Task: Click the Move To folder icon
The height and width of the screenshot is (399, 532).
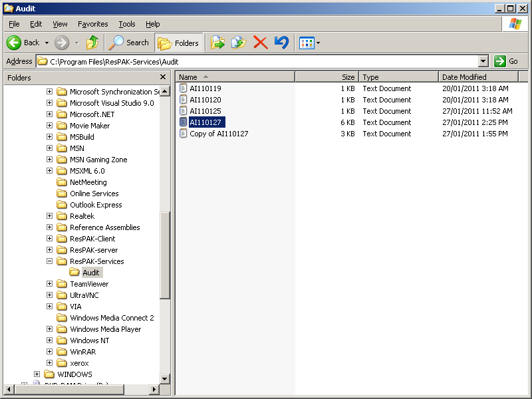Action: (x=217, y=43)
